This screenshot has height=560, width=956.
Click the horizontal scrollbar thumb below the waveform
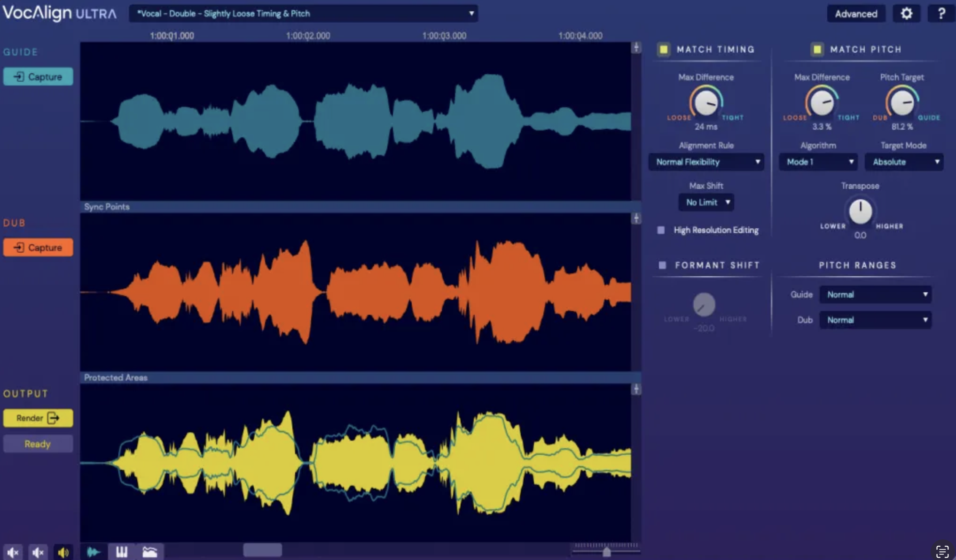[x=262, y=550]
